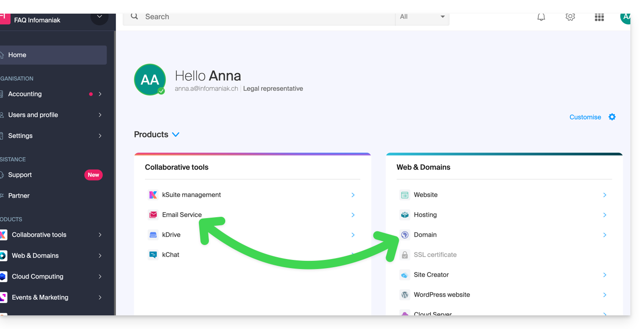
Task: Expand Accounting submenu in sidebar
Action: 100,94
